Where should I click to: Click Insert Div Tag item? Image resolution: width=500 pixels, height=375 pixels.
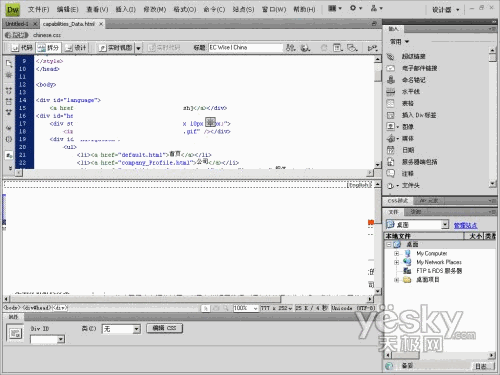coord(411,115)
